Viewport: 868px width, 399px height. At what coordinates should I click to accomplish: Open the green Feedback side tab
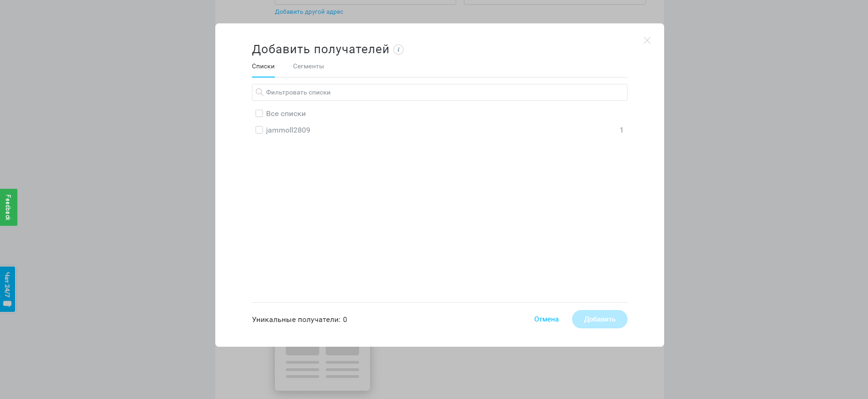point(8,207)
